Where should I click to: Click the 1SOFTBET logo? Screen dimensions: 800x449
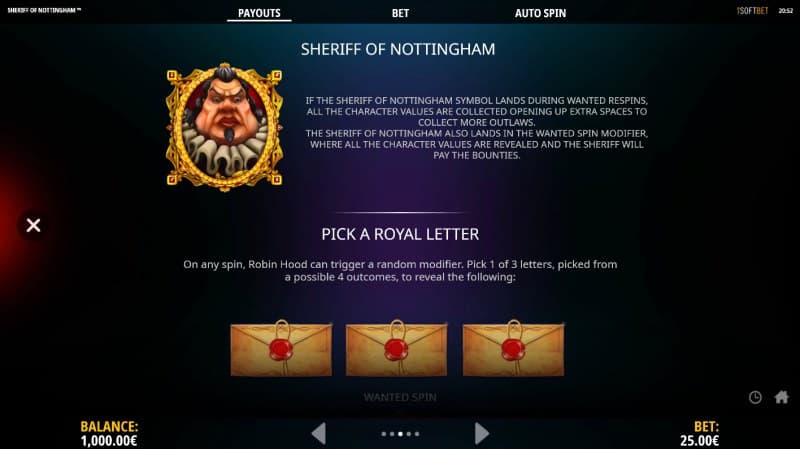[x=752, y=11]
